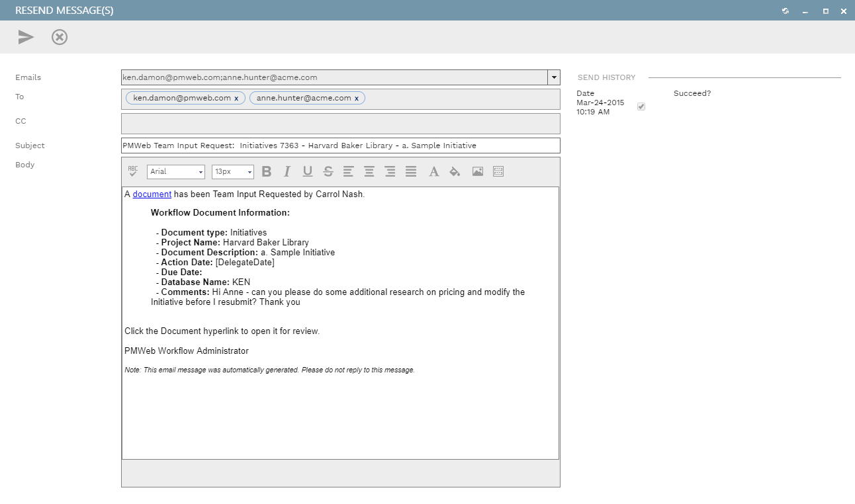Click the Cancel circle-X icon
The width and height of the screenshot is (855, 504).
60,37
